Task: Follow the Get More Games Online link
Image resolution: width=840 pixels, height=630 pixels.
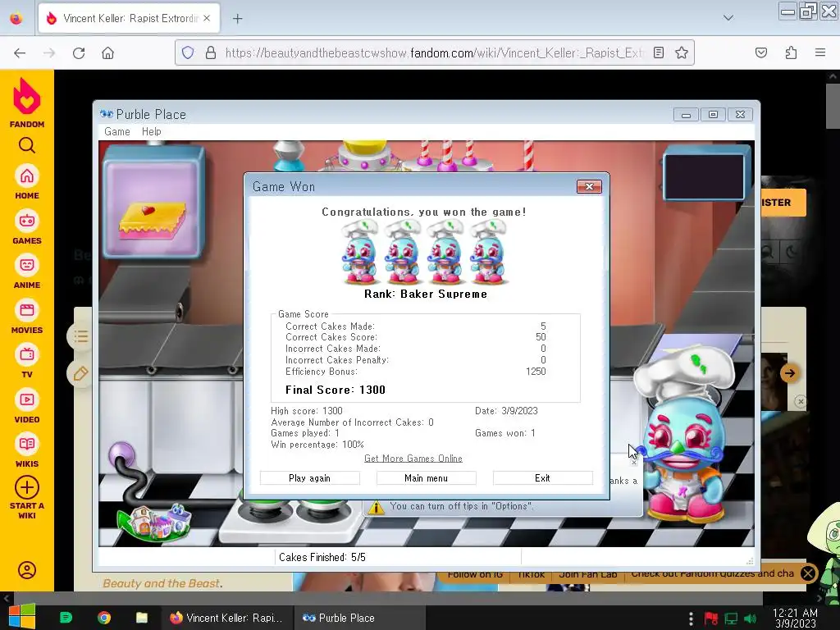Action: (413, 459)
